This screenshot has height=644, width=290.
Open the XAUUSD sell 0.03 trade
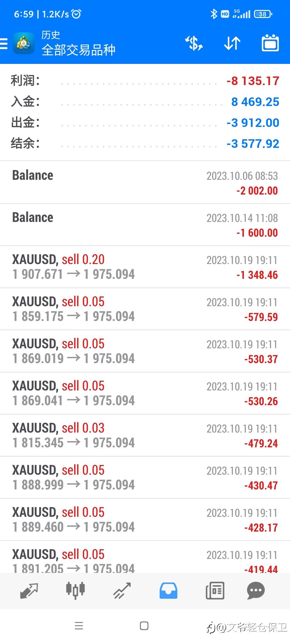[x=145, y=435]
